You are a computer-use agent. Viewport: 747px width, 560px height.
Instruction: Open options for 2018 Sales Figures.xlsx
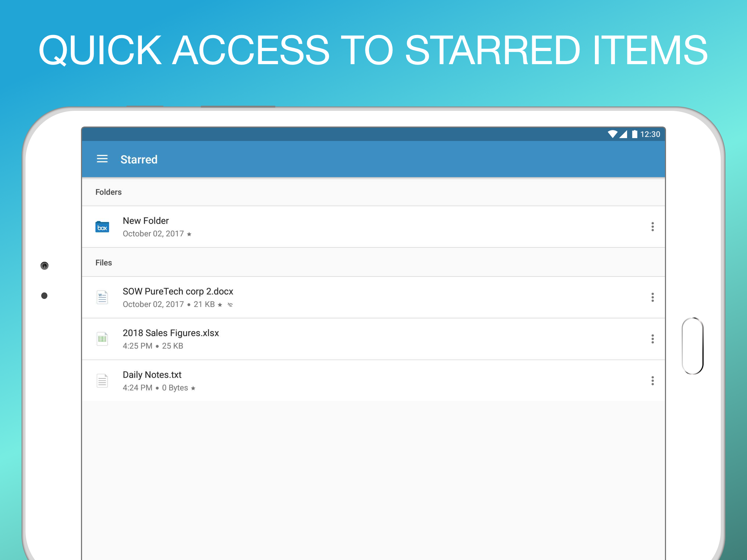(x=653, y=339)
